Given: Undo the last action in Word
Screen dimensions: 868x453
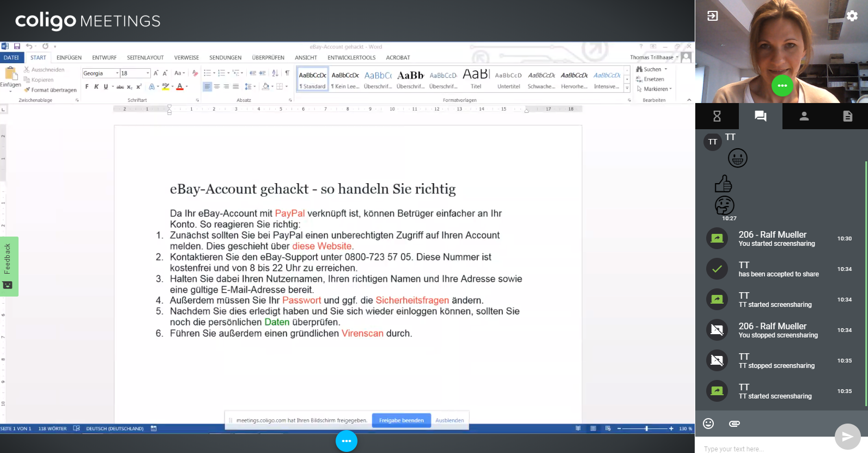Looking at the screenshot, I should pyautogui.click(x=29, y=46).
